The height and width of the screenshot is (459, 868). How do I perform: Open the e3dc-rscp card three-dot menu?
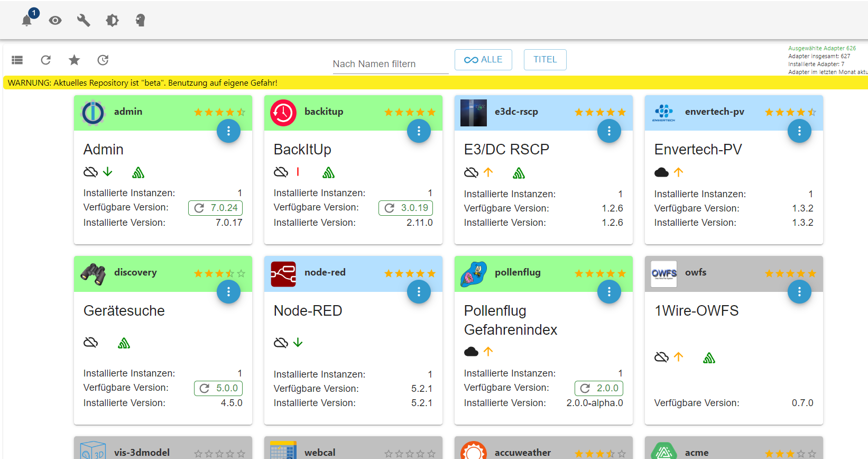[609, 131]
